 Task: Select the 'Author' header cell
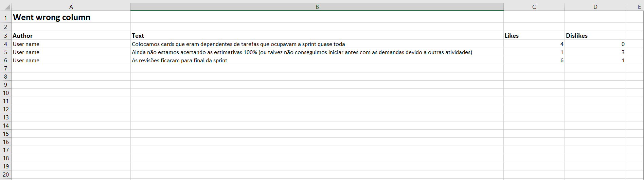23,36
